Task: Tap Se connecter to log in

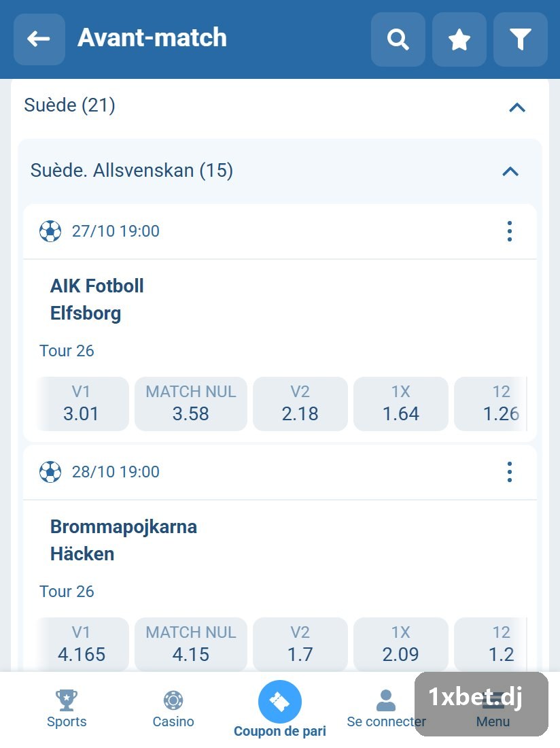Action: point(386,709)
